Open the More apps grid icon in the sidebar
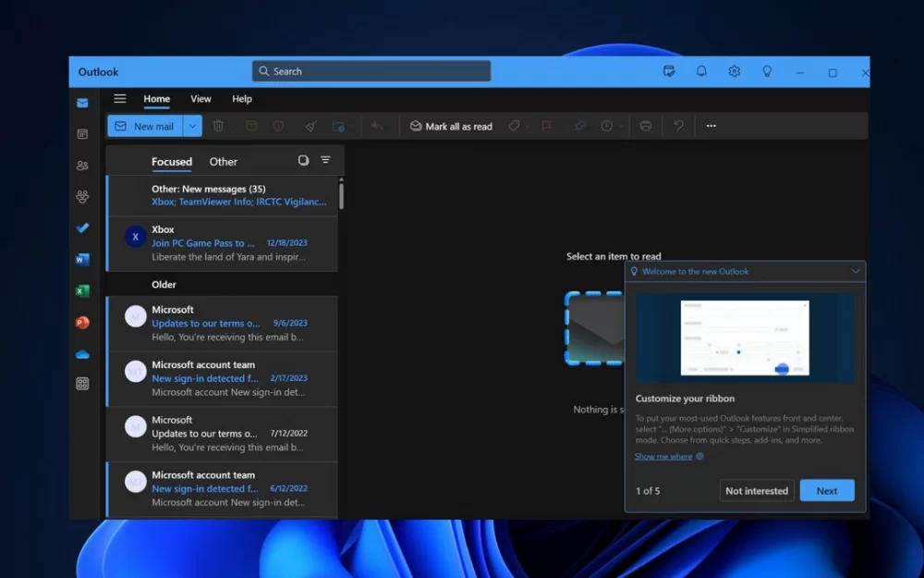This screenshot has width=924, height=578. pyautogui.click(x=82, y=384)
